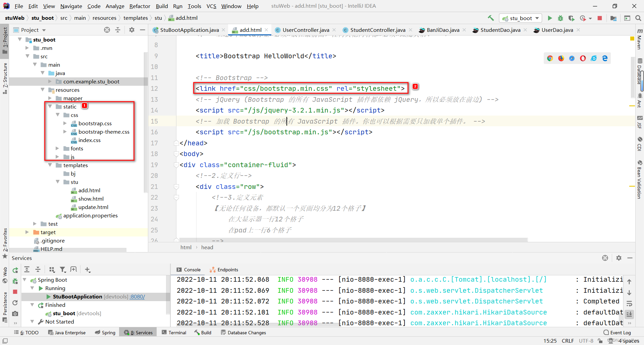644x345 pixels.
Task: Expand the fonts folder in project tree
Action: 57,148
